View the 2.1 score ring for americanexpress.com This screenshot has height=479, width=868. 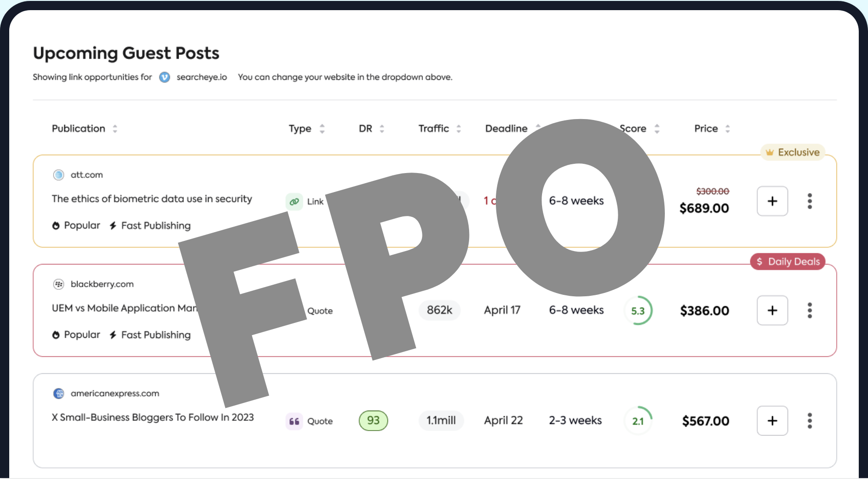click(x=638, y=421)
